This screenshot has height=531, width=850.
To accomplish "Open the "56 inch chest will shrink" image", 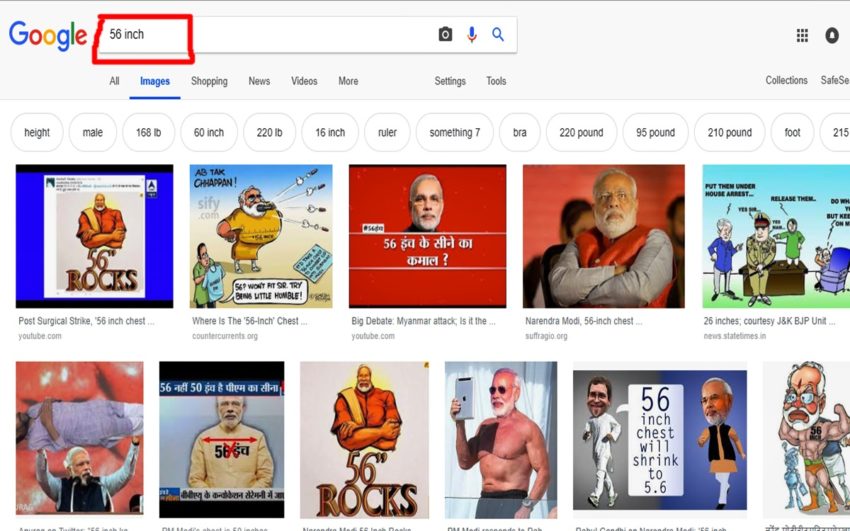I will coord(659,441).
